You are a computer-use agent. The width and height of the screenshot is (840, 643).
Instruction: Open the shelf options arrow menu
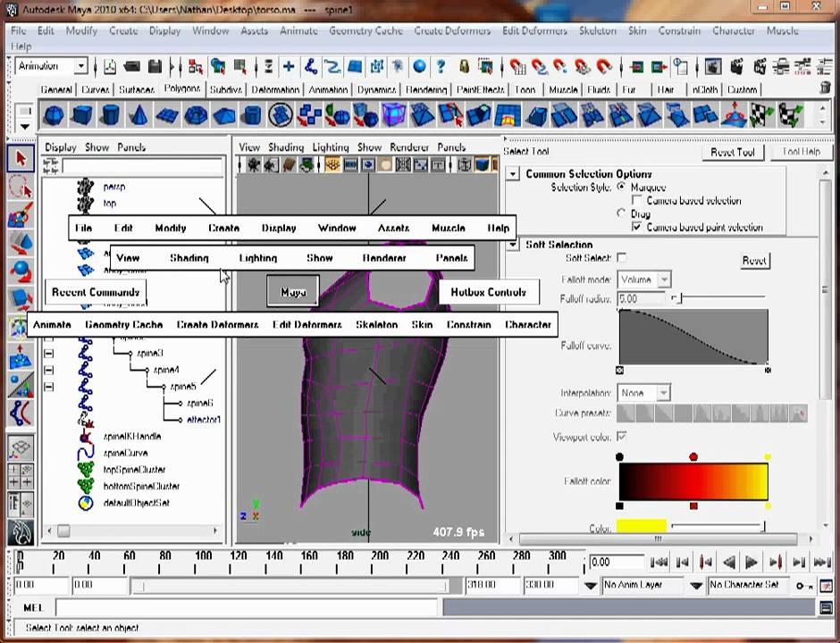coord(25,126)
